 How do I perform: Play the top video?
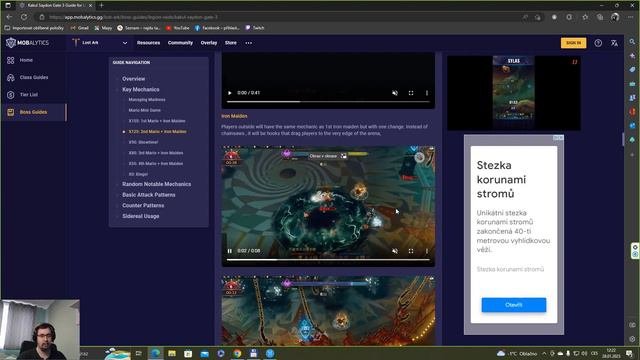pyautogui.click(x=229, y=93)
